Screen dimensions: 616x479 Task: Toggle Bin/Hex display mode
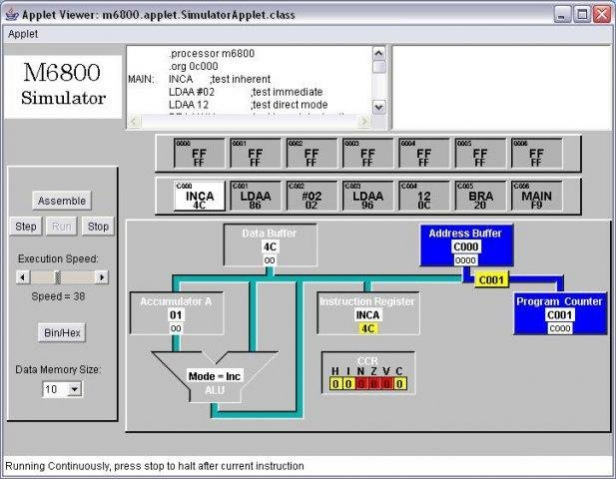click(62, 333)
